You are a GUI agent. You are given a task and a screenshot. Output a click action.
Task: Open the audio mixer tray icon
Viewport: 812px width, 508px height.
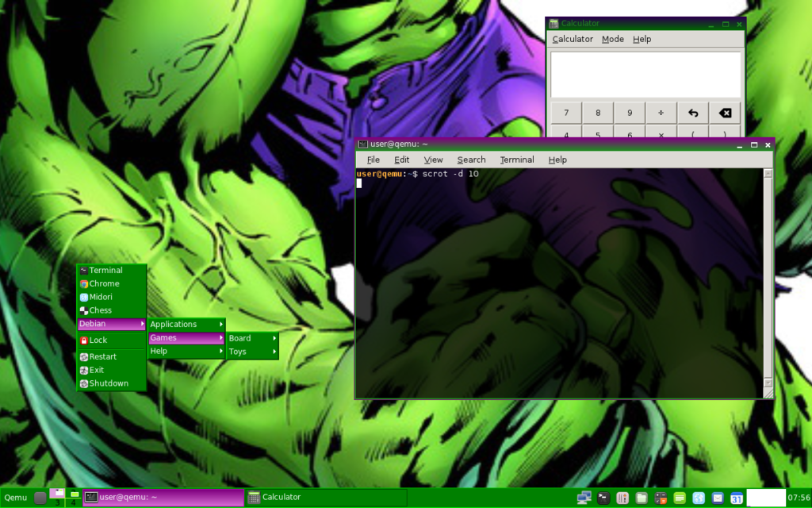[622, 498]
